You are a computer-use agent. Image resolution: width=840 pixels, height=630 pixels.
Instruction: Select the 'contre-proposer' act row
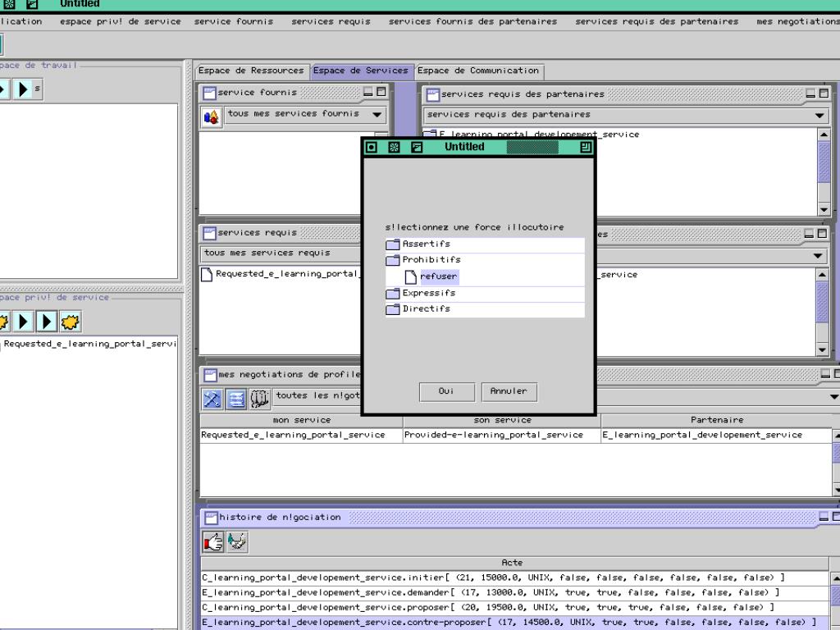coord(515,623)
